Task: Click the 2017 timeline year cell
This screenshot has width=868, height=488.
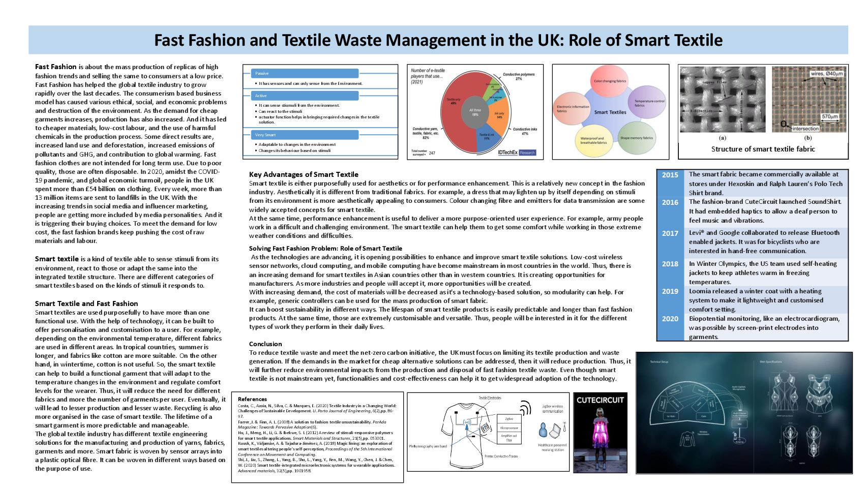Action: (x=670, y=242)
